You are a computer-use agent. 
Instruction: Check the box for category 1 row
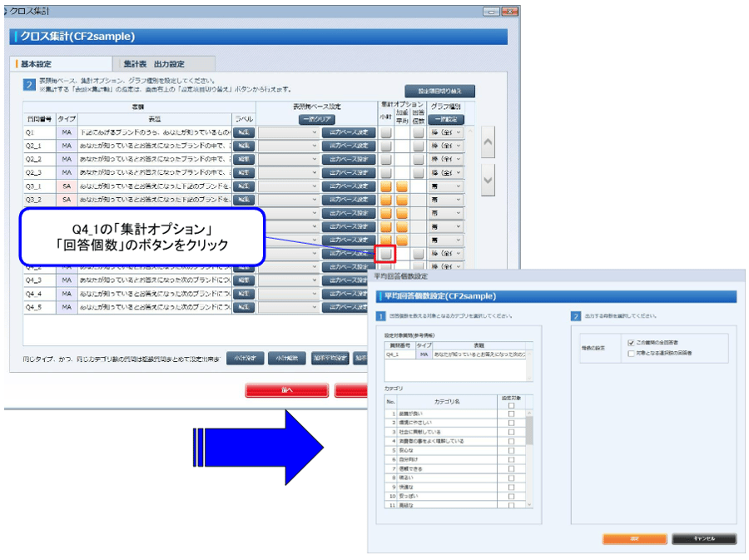pyautogui.click(x=511, y=414)
